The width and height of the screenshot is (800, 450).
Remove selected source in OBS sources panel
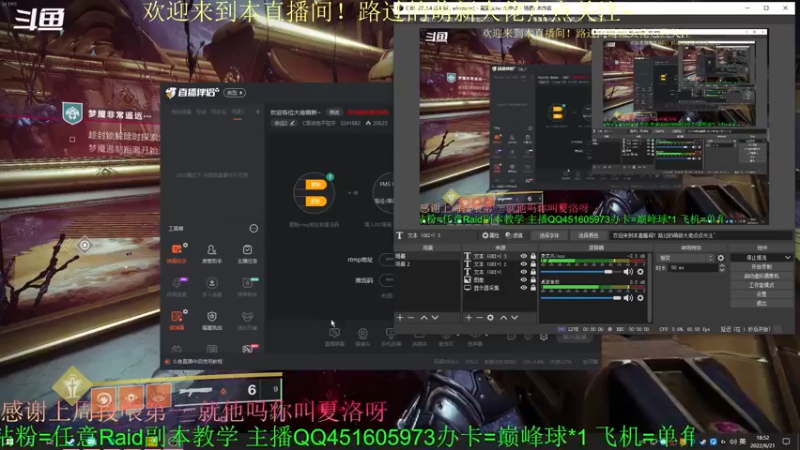[x=479, y=317]
